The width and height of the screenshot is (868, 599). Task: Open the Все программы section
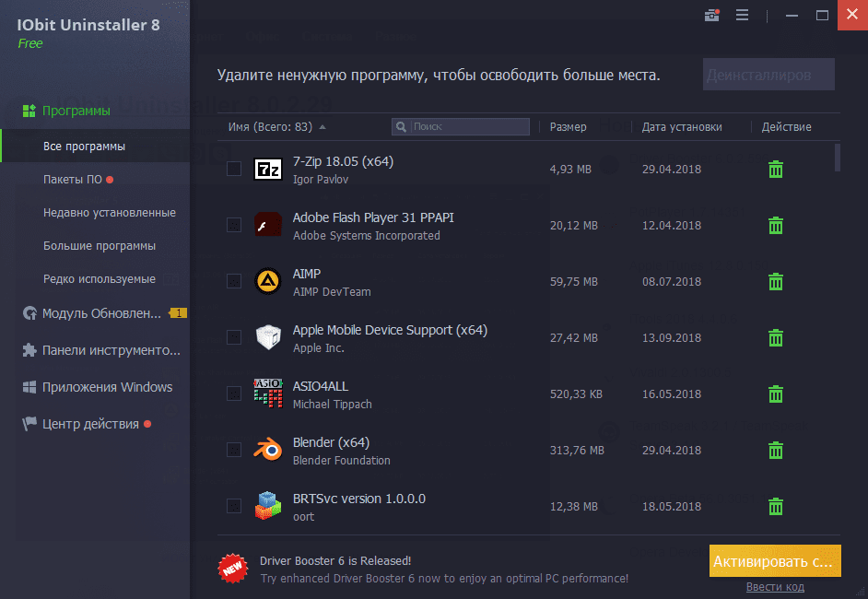pos(95,147)
